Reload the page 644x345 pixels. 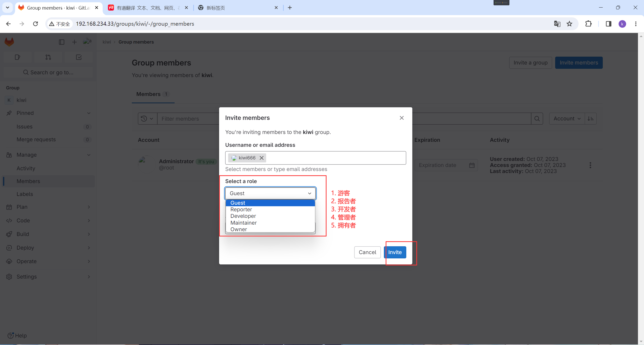pyautogui.click(x=35, y=24)
